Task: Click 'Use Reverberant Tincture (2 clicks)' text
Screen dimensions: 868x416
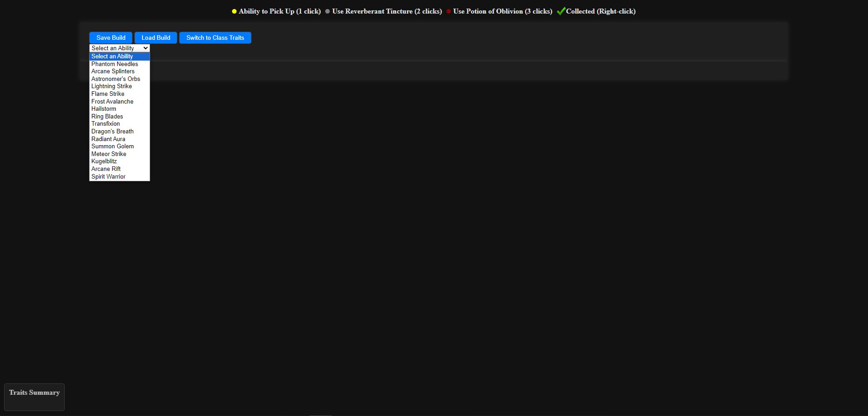Action: (387, 11)
